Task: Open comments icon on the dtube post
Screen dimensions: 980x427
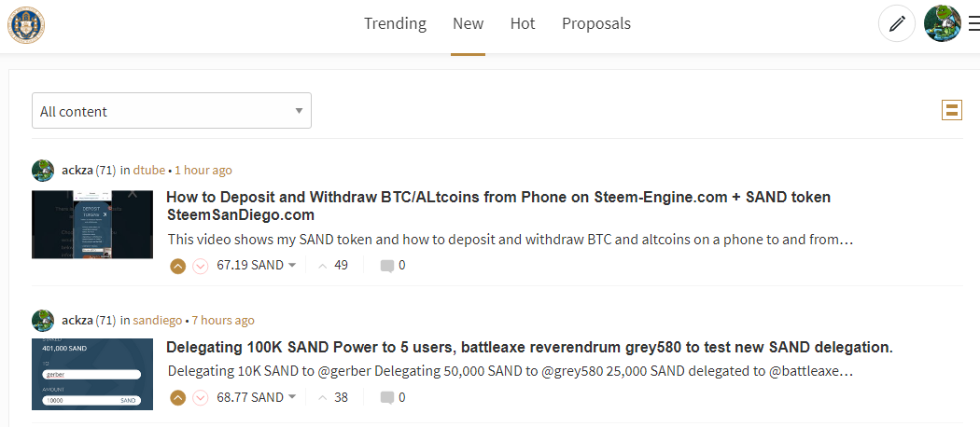Action: pos(387,266)
